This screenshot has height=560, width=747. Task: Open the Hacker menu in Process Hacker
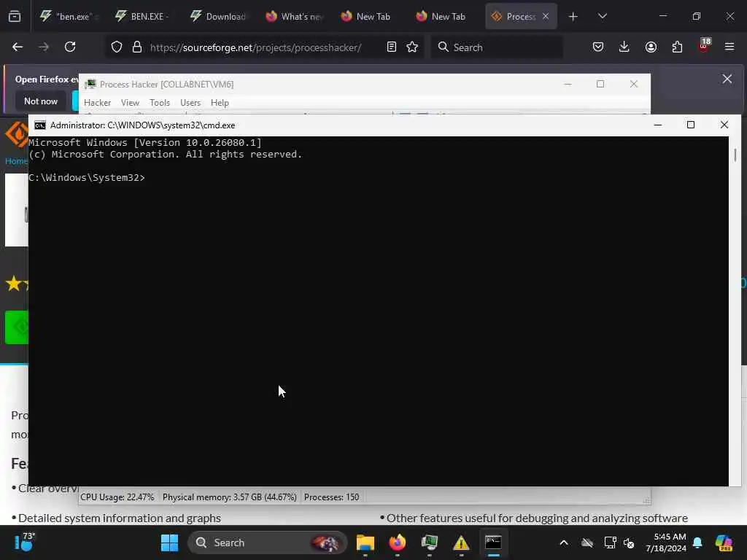[97, 103]
